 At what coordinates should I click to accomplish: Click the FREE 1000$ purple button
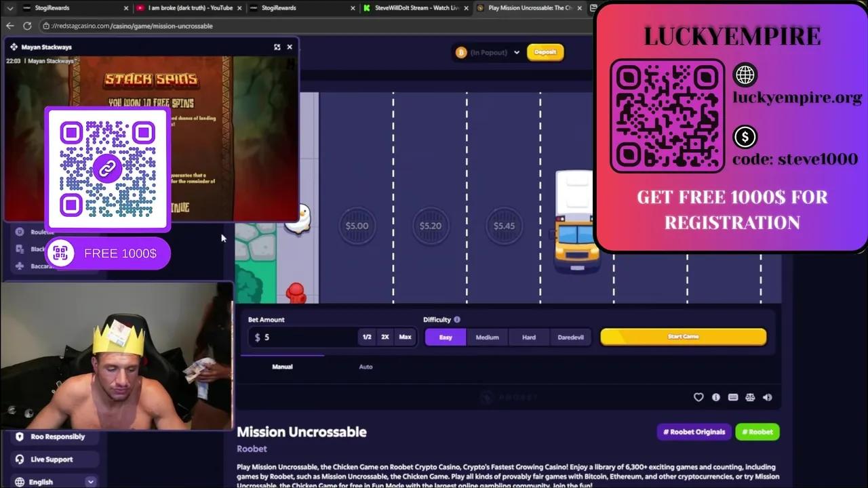[x=108, y=253]
